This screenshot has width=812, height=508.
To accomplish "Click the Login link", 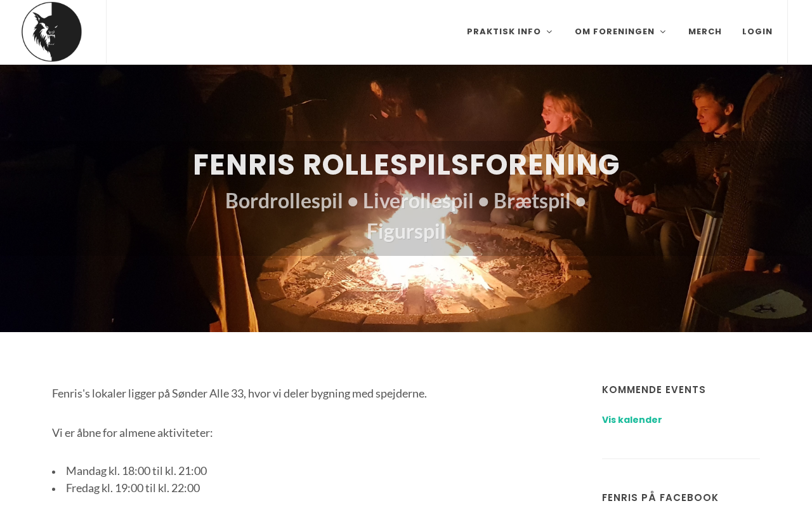I will click(x=757, y=32).
